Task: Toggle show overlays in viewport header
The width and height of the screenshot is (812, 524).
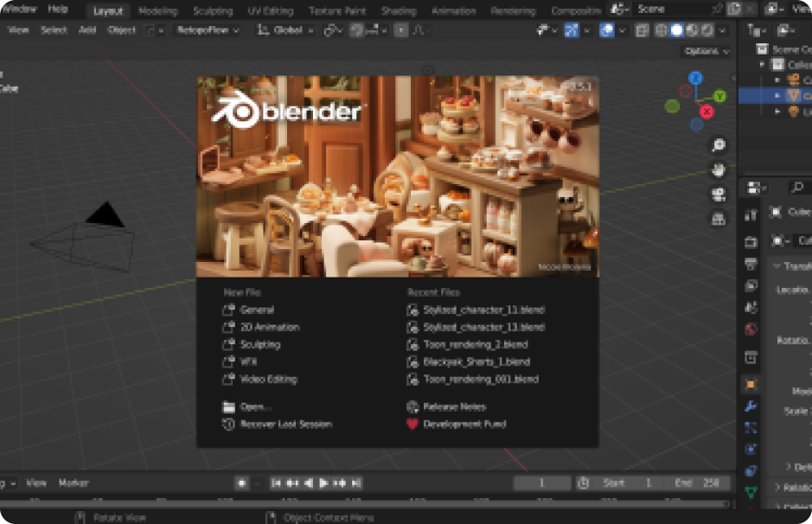Action: pos(606,30)
